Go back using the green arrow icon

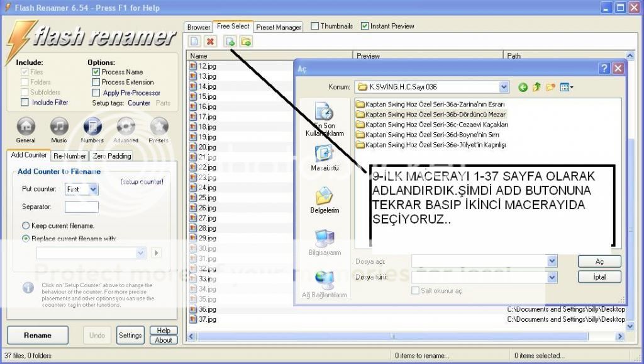click(523, 87)
